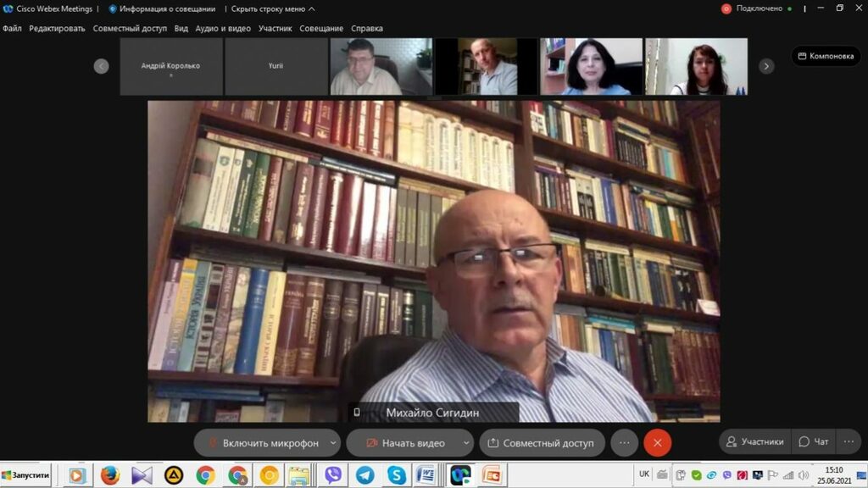Viewport: 868px width, 488px height.
Task: Select Андрій Королько participant tile
Action: [171, 66]
